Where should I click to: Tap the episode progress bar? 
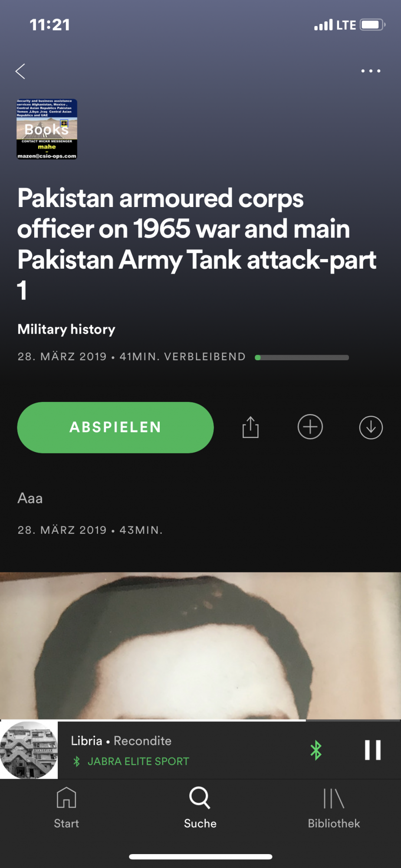pos(302,357)
